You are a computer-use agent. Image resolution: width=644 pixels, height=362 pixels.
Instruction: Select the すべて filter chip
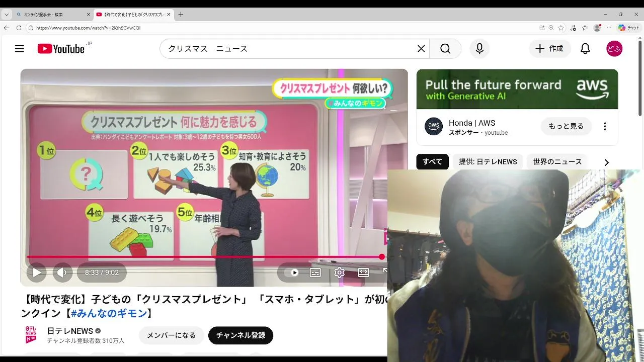click(x=432, y=162)
